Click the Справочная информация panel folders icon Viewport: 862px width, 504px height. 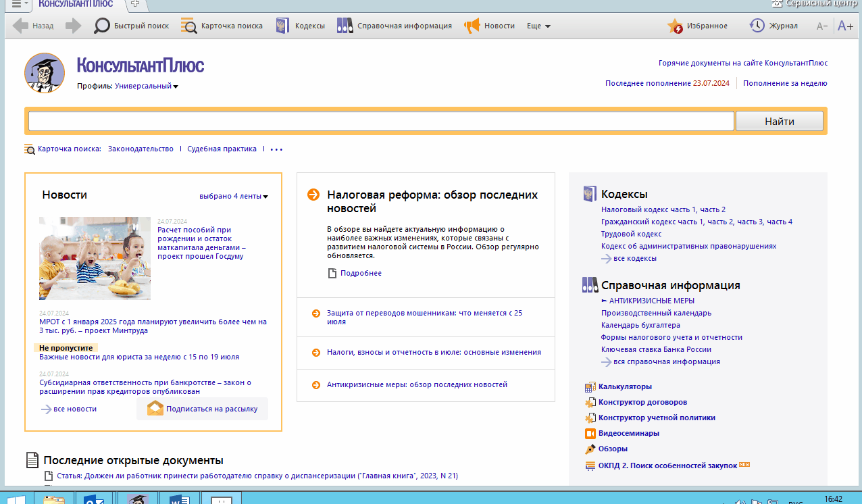[x=590, y=285]
